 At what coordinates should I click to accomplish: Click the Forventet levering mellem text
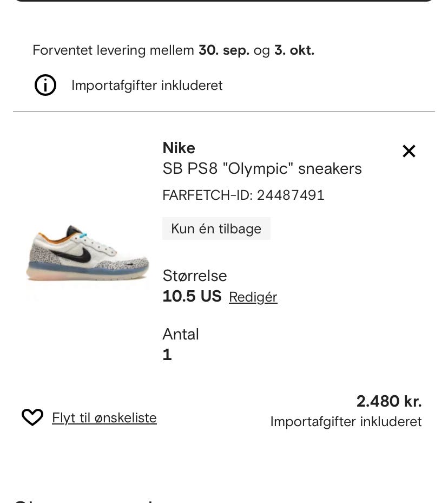click(113, 50)
